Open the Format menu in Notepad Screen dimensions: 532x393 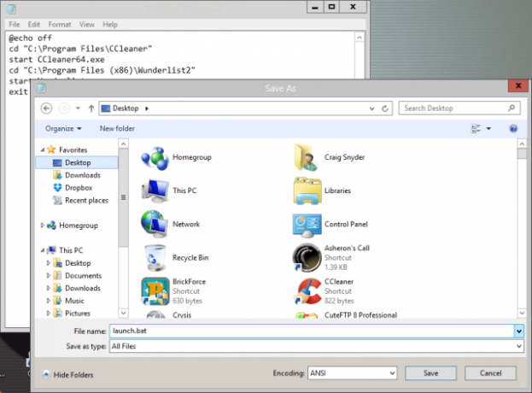pos(60,25)
